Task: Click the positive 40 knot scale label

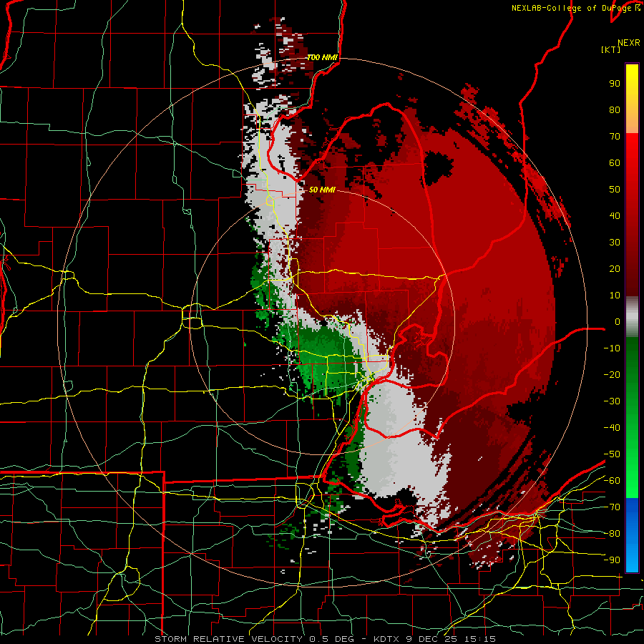Action: [x=615, y=215]
